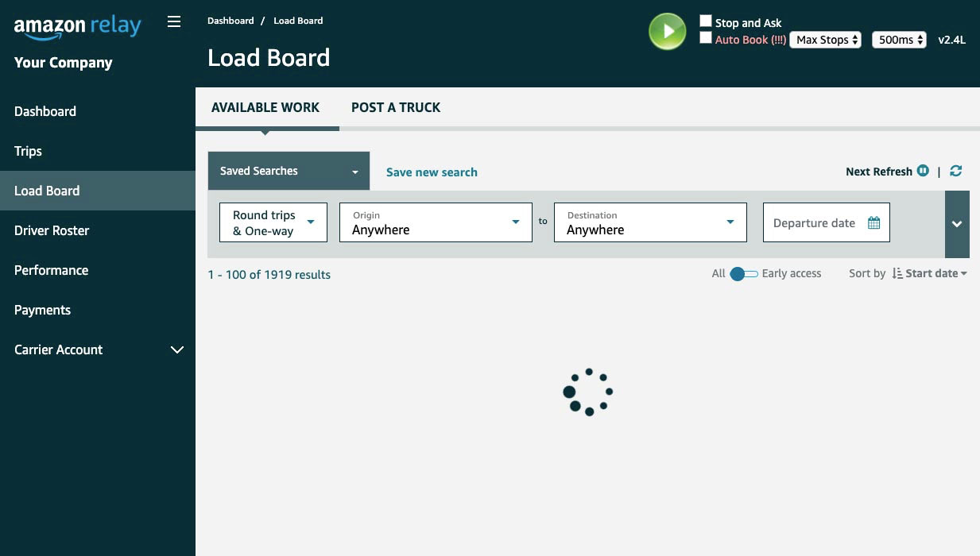The image size is (980, 556).
Task: Click the refresh arrows icon
Action: pyautogui.click(x=956, y=171)
